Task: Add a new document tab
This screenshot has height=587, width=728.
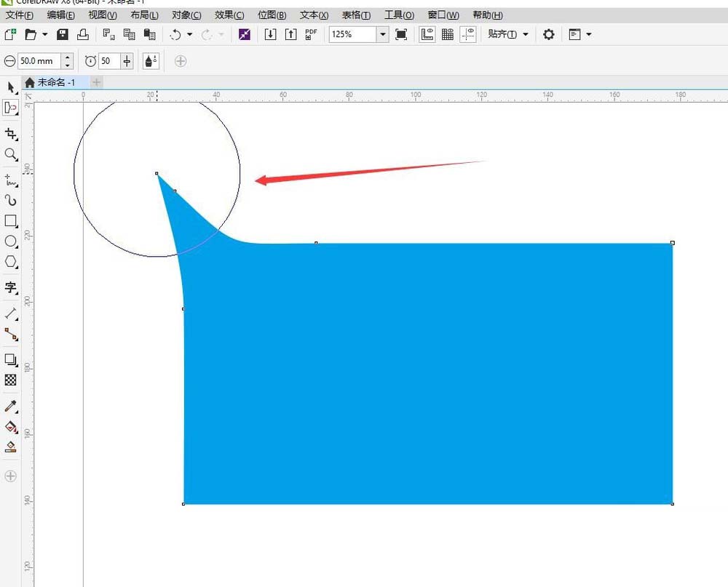Action: click(x=96, y=83)
